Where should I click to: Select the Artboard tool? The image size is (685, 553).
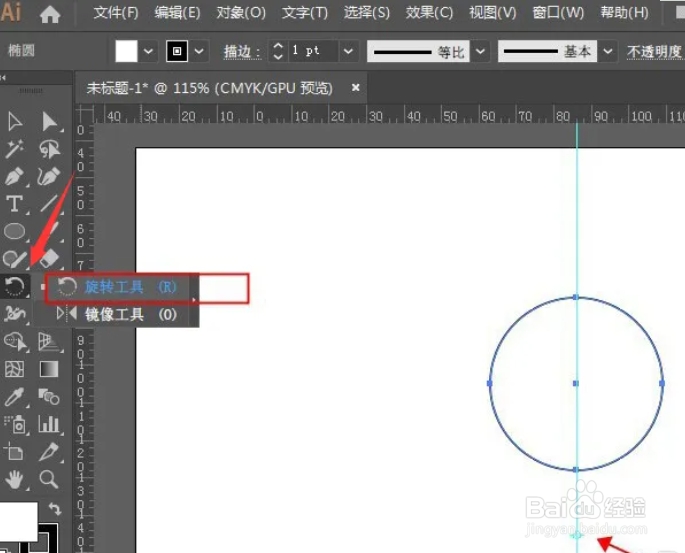click(15, 452)
